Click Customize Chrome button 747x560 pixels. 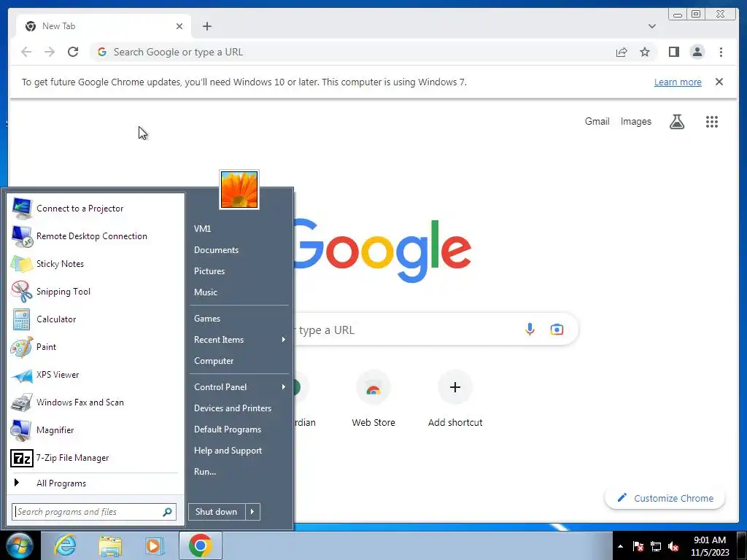click(665, 498)
